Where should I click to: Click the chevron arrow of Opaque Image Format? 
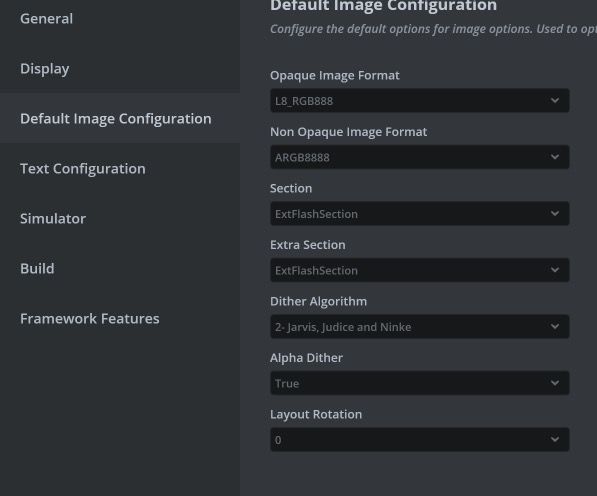point(555,100)
